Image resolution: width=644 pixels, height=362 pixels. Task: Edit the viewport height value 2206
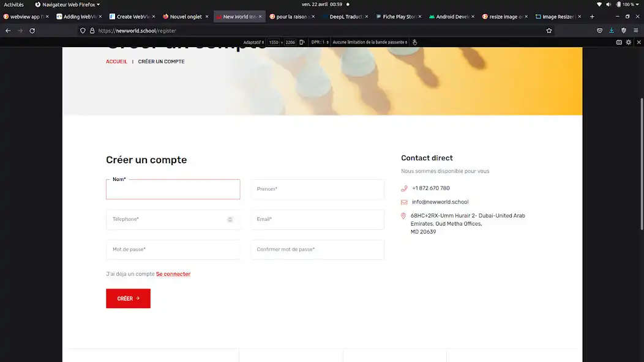290,42
